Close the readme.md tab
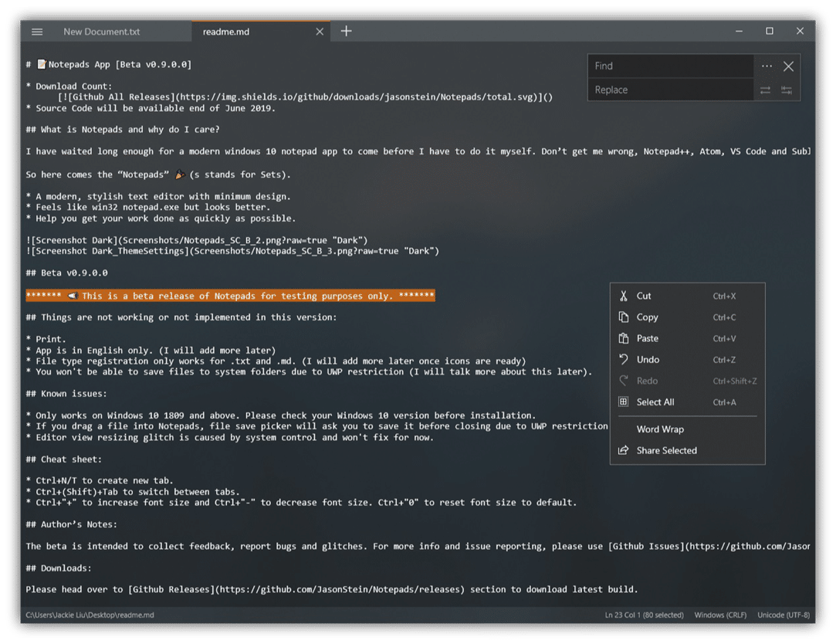 coord(320,32)
